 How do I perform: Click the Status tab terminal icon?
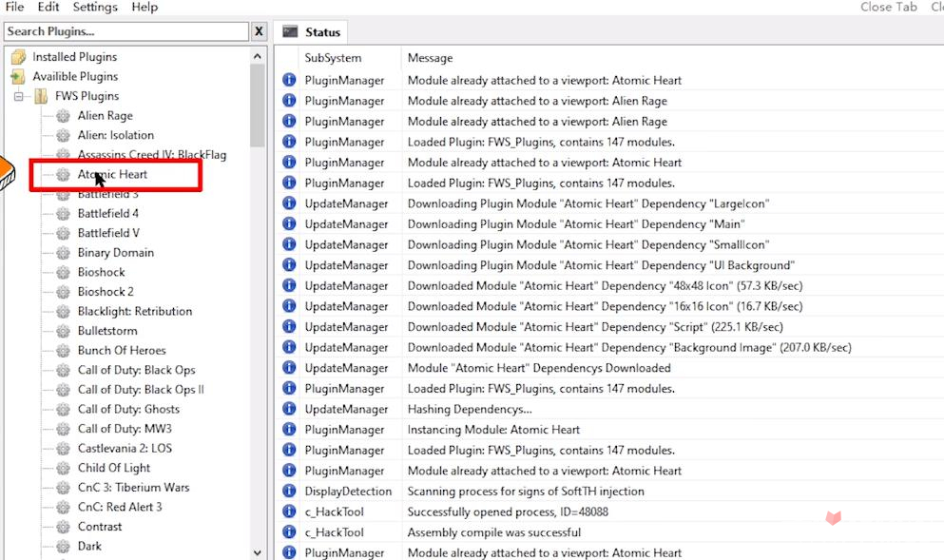pos(290,31)
